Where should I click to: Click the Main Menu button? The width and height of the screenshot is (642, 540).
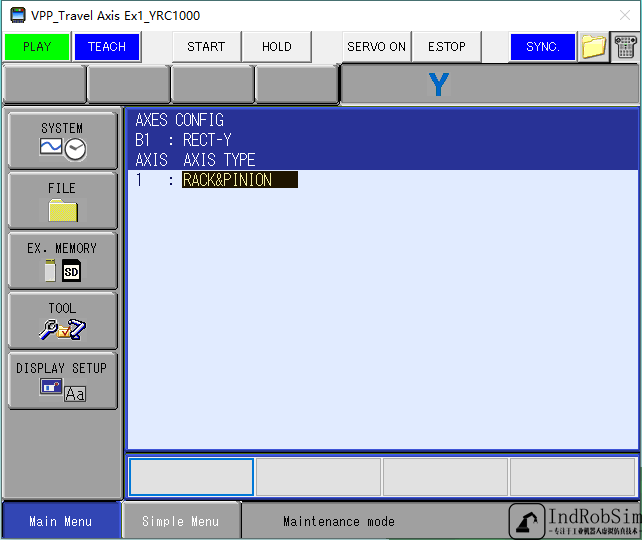[61, 521]
